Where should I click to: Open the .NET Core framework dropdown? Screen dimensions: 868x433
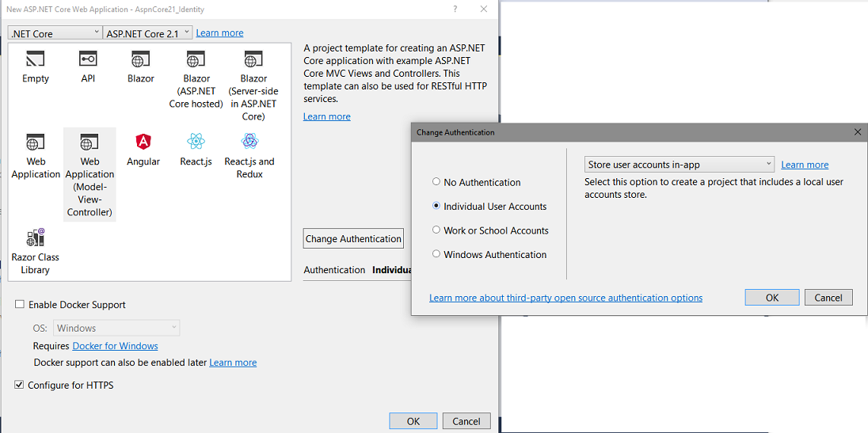point(55,33)
